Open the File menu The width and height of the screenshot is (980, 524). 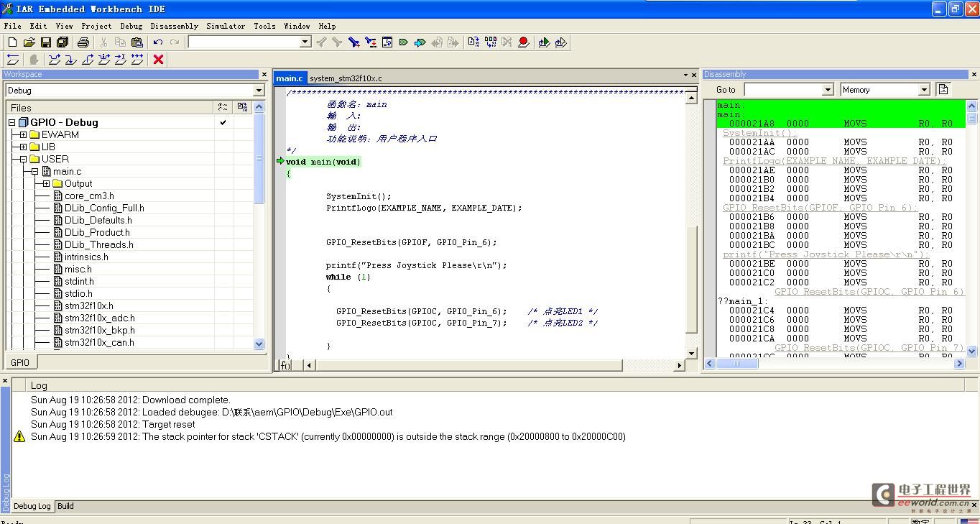[12, 26]
